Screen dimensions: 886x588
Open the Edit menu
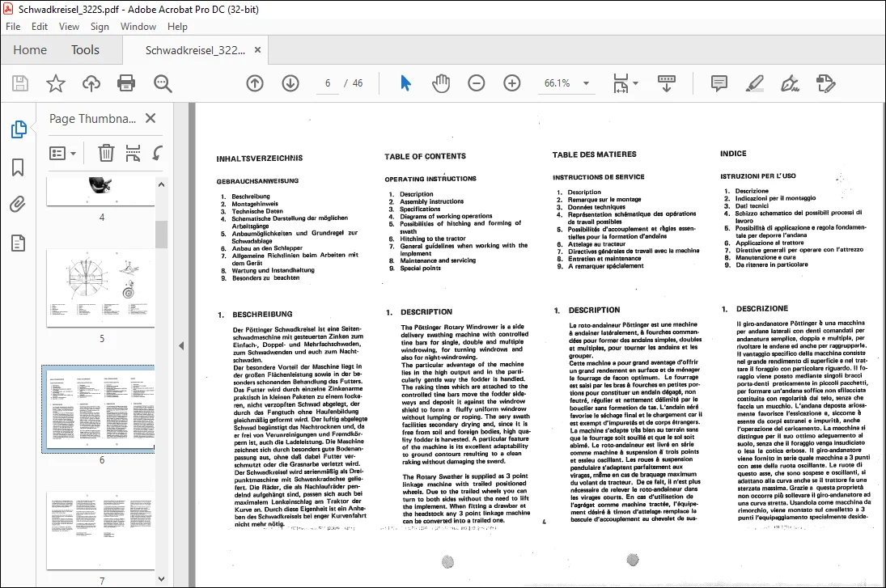40,27
